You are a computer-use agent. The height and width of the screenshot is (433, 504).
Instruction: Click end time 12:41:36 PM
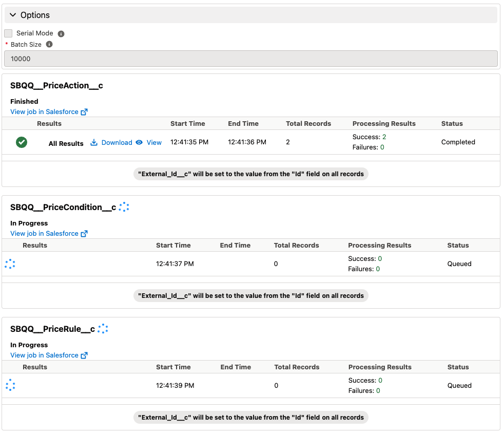247,142
